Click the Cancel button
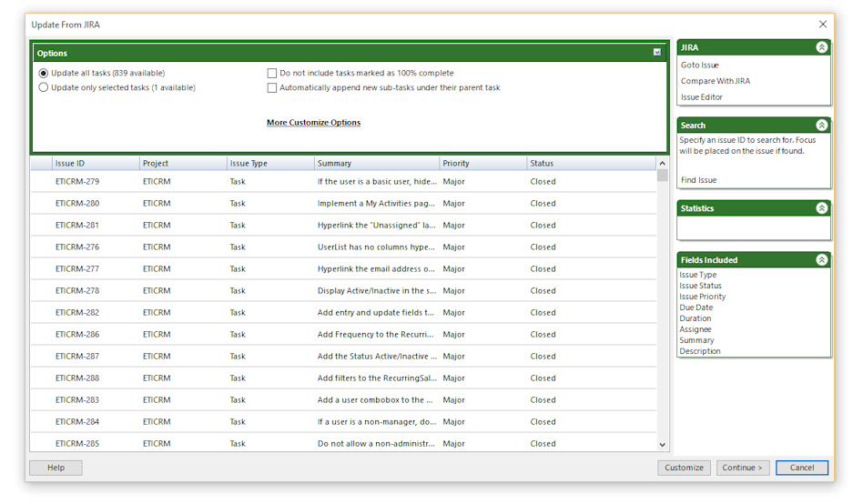Image resolution: width=853 pixels, height=504 pixels. click(802, 468)
